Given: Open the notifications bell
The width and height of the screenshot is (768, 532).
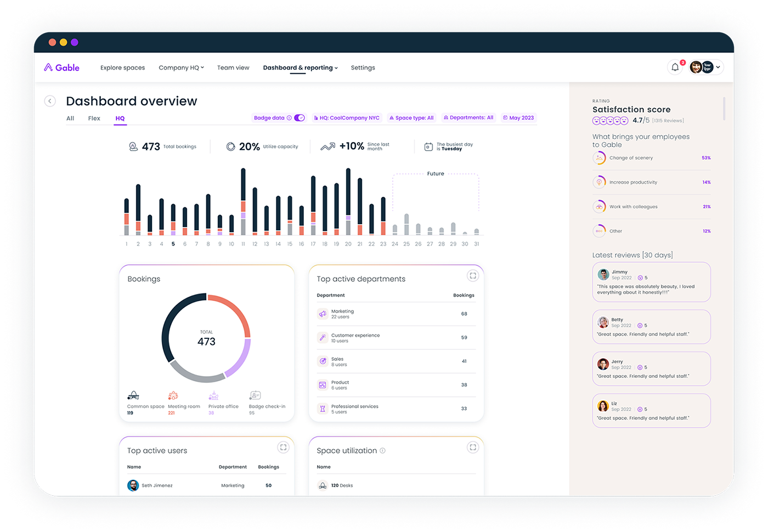Looking at the screenshot, I should [x=675, y=67].
